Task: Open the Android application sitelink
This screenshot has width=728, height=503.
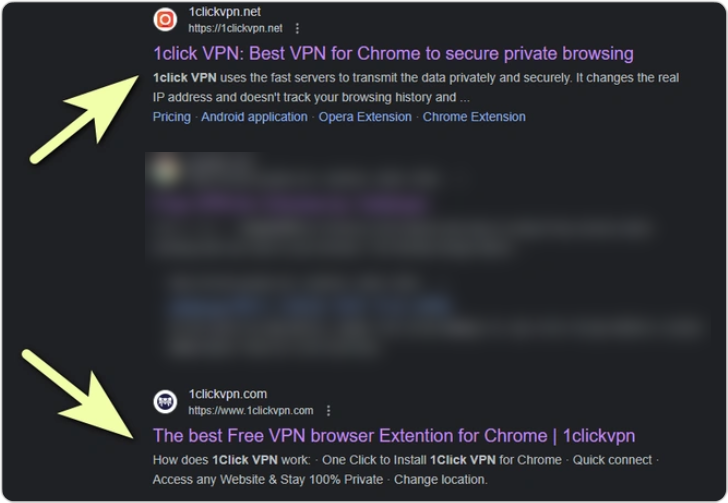Action: 254,117
